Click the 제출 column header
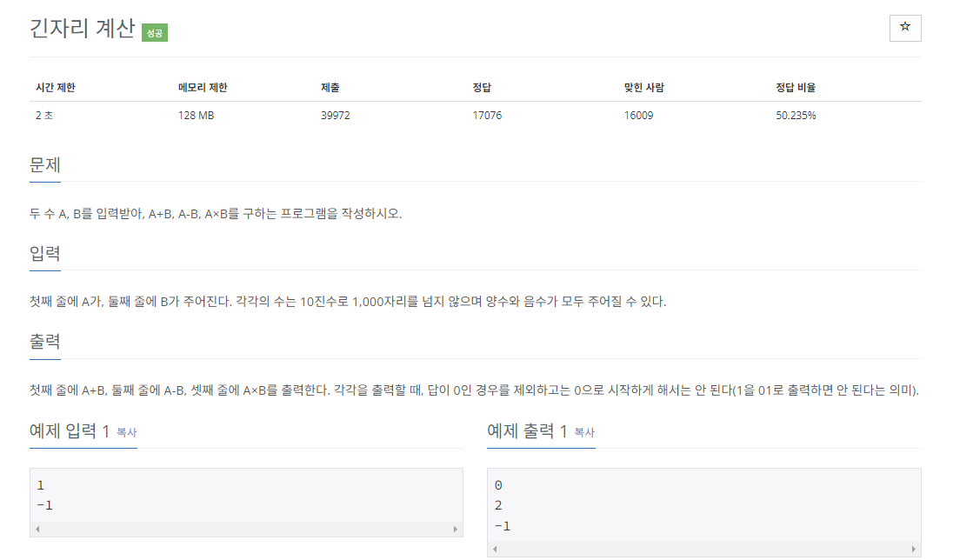 (330, 88)
